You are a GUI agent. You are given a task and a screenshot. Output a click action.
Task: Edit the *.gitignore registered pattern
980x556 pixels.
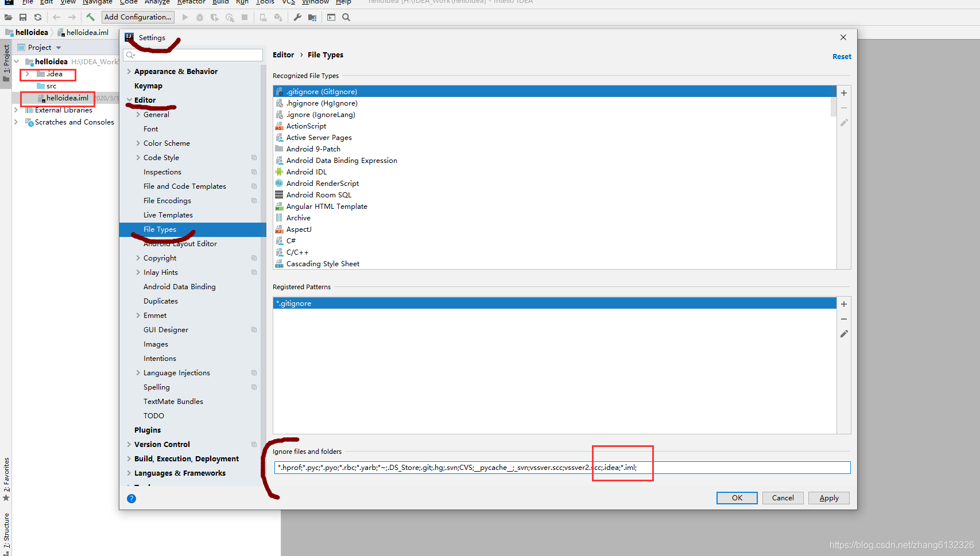(844, 334)
